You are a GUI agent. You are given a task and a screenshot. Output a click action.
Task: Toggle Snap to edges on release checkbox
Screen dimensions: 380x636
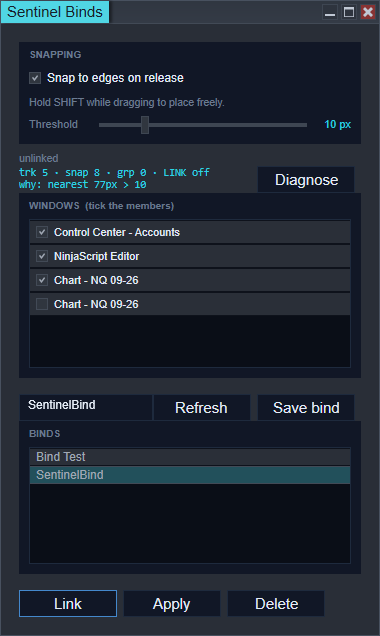[35, 78]
